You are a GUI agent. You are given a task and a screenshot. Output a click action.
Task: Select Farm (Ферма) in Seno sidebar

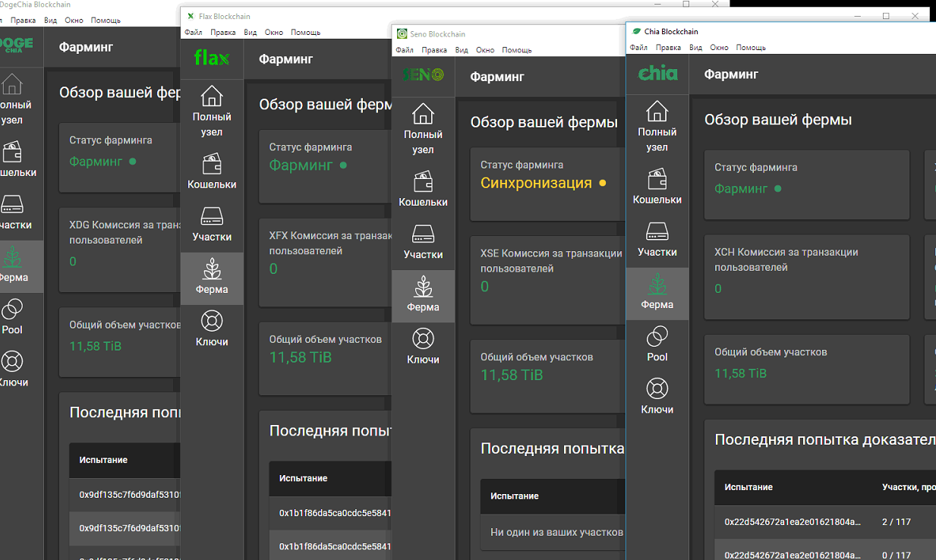point(423,296)
